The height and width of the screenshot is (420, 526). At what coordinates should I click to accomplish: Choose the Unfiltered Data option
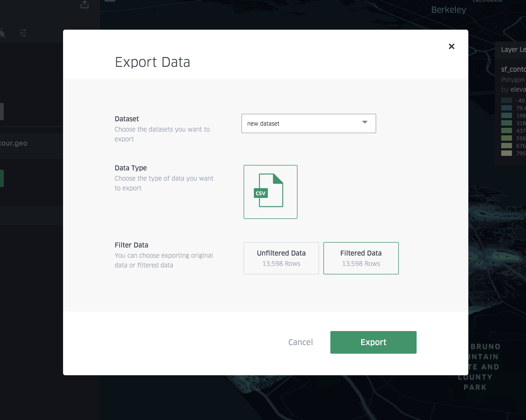[281, 258]
